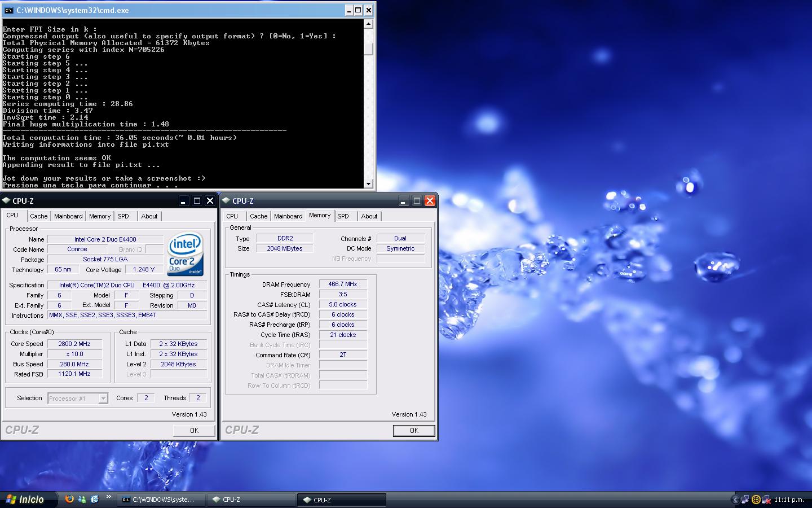Open right CPU-Z window title icon
Viewport: 812px width, 508px height.
(226, 200)
